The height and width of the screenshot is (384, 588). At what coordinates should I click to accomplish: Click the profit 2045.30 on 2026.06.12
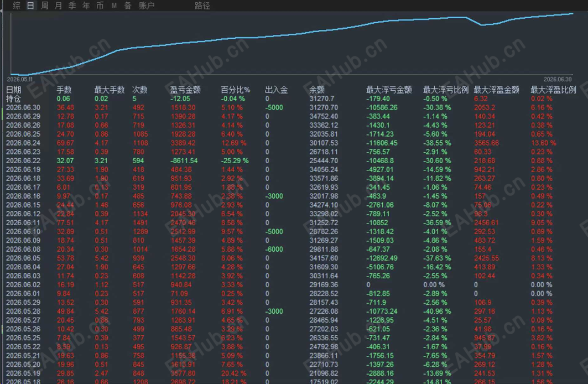[x=183, y=214]
